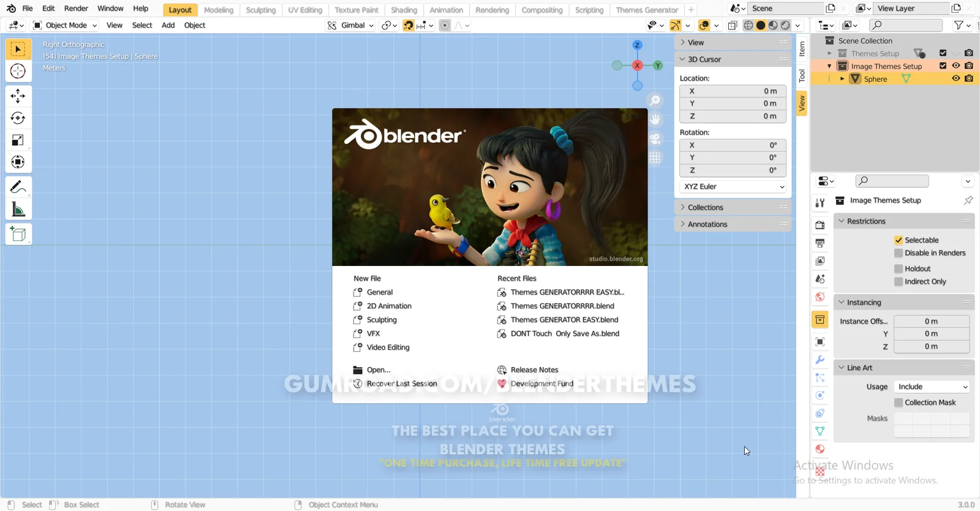Collapse the Restrictions panel

[904, 221]
